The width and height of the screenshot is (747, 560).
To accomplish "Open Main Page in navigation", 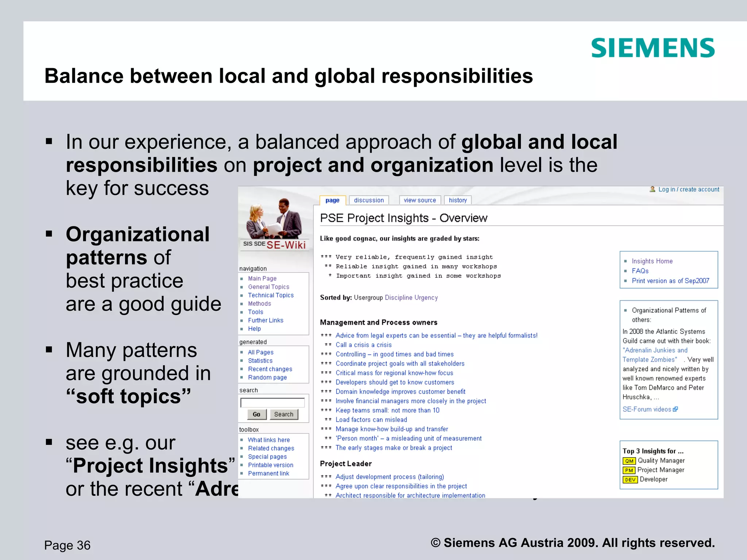I will [x=262, y=279].
